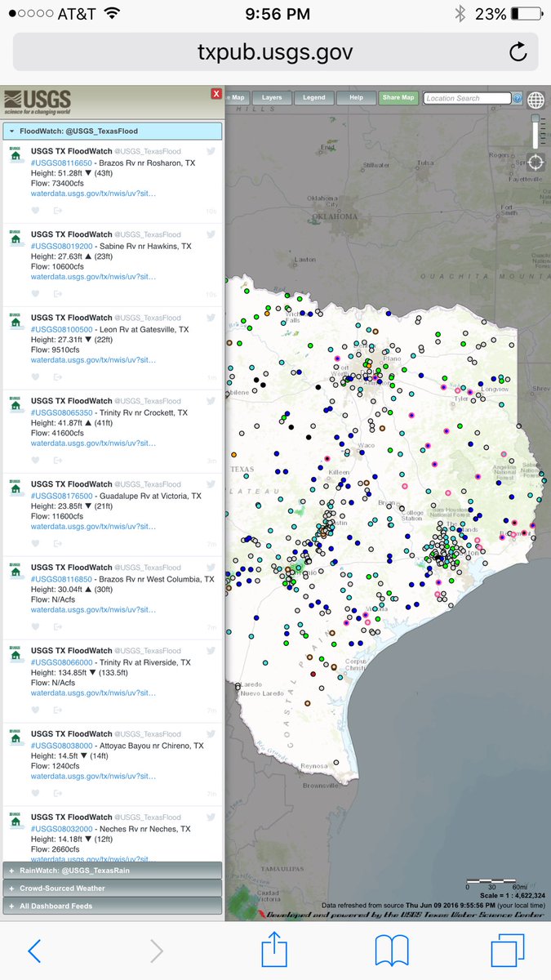Open the globe basemap icon
Image resolution: width=551 pixels, height=980 pixels.
(x=535, y=100)
